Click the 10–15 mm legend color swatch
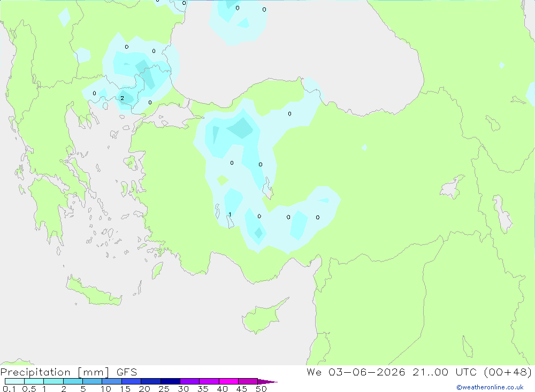 pos(112,381)
